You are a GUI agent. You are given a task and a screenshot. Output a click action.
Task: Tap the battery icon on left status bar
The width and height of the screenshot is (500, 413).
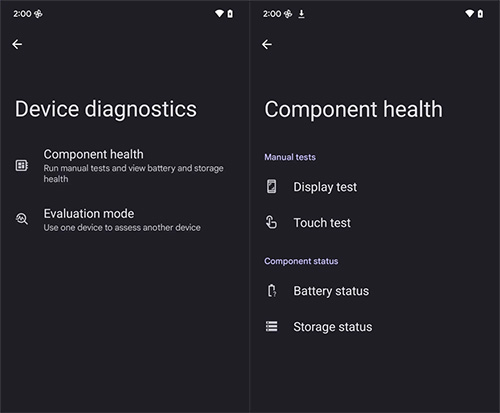230,14
